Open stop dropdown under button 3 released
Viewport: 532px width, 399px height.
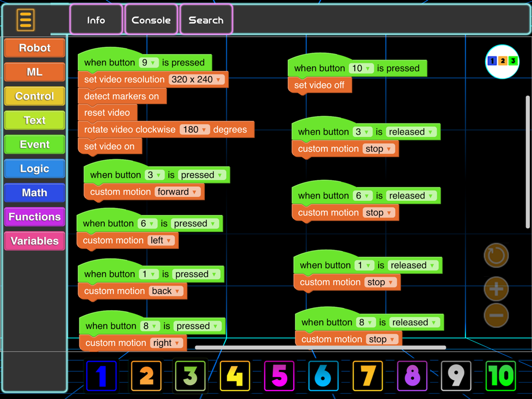379,148
